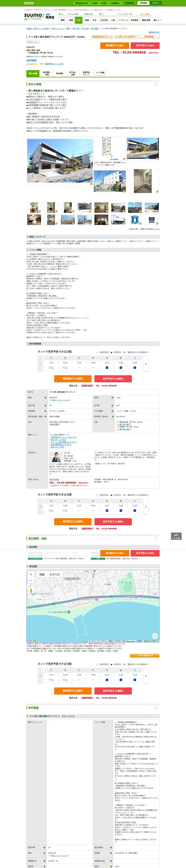Image resolution: width=186 pixels, height=868 pixels.
Task: Click 印刷用画面 button
Action: (148, 37)
